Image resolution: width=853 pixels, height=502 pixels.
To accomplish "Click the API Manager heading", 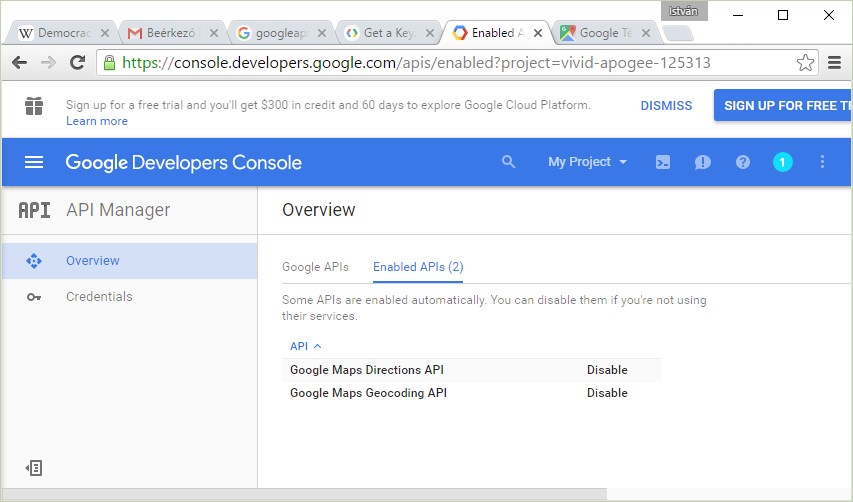I will 118,210.
